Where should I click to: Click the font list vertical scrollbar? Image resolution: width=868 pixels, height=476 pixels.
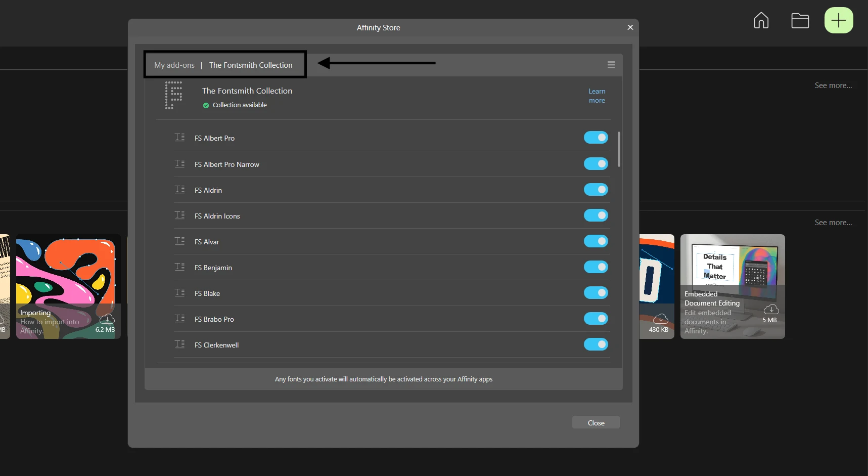(x=619, y=149)
